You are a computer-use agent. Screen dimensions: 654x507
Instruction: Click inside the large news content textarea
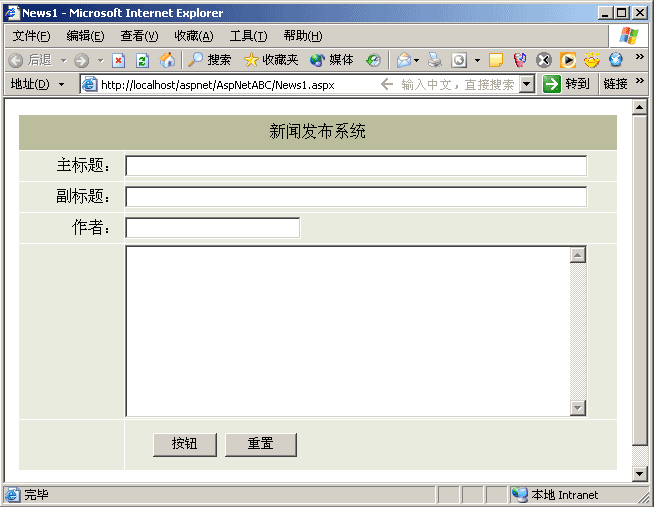tap(347, 331)
